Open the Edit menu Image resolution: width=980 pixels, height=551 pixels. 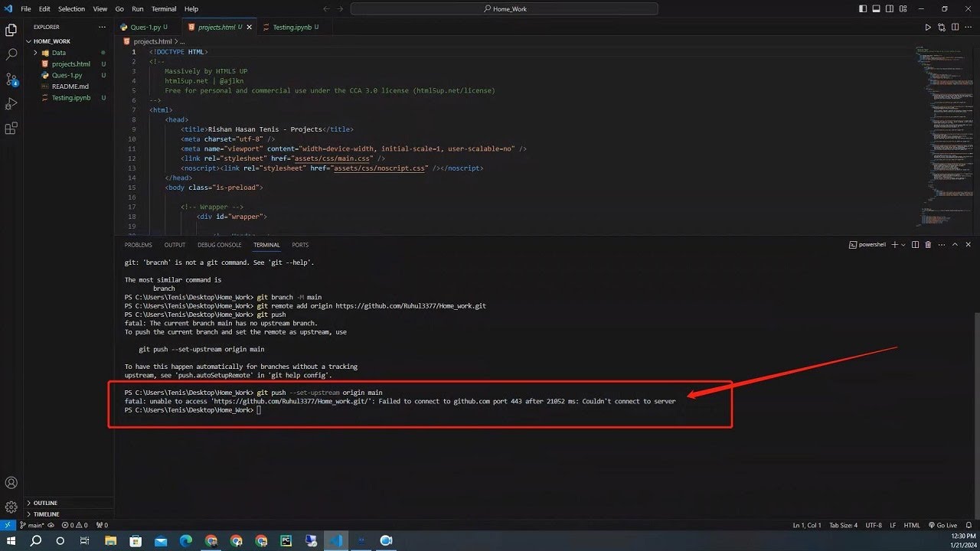44,8
